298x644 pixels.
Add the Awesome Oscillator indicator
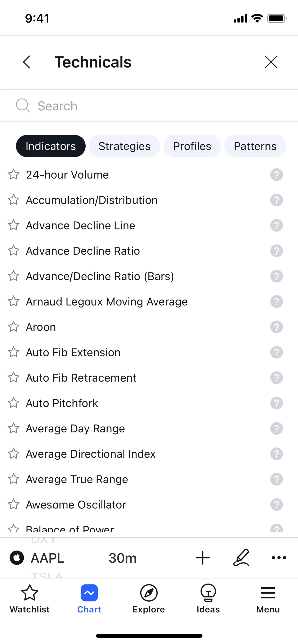(x=76, y=505)
